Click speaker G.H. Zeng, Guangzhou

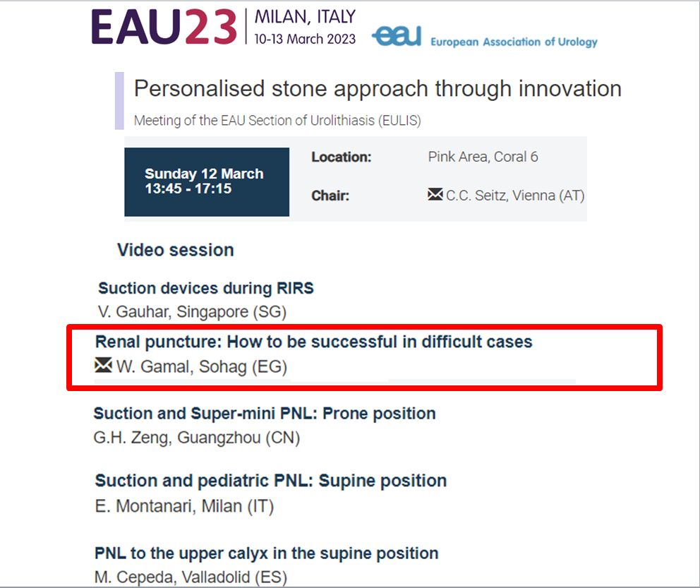(197, 438)
